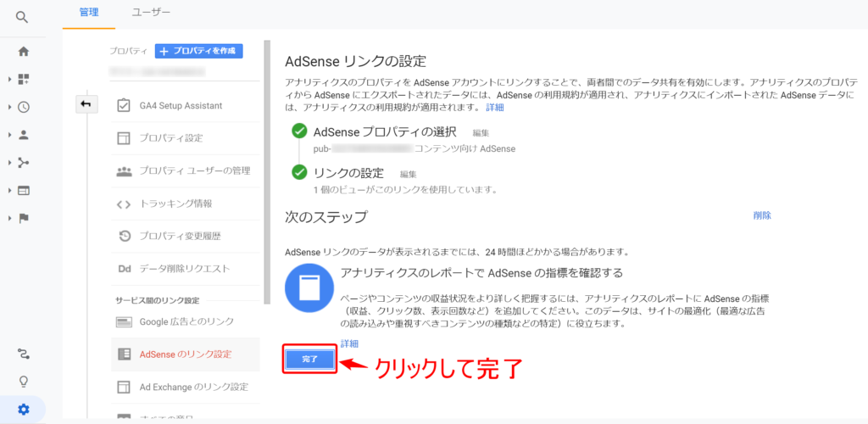Click the コンテンツ向け AdSense text

(x=465, y=148)
